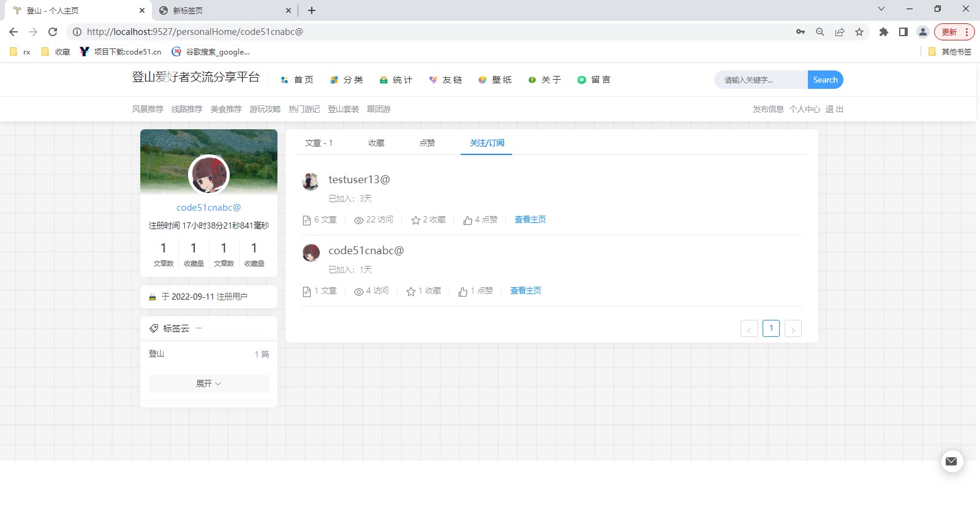Open the testuser13@ user name

[359, 180]
